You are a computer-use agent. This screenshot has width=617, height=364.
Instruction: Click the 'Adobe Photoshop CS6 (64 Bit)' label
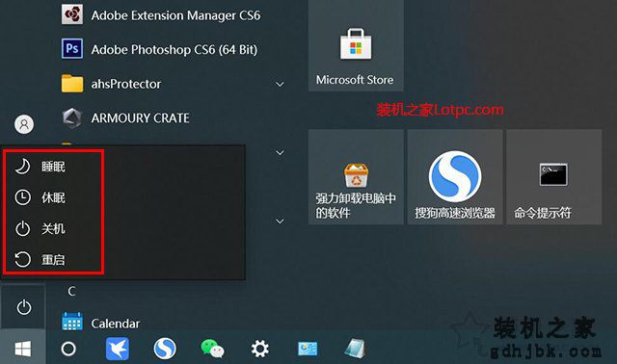pyautogui.click(x=174, y=49)
